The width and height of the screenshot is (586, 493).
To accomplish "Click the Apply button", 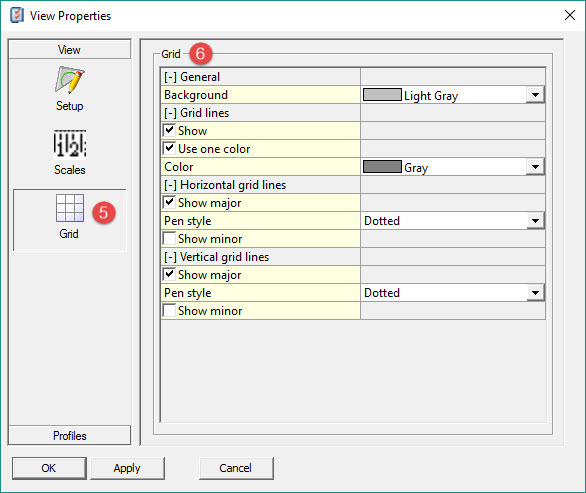I will click(127, 468).
